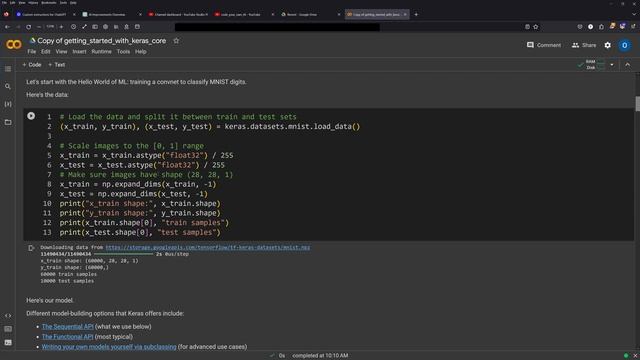This screenshot has height=360, width=640.
Task: Click the download progress bar in output
Action: click(123, 254)
